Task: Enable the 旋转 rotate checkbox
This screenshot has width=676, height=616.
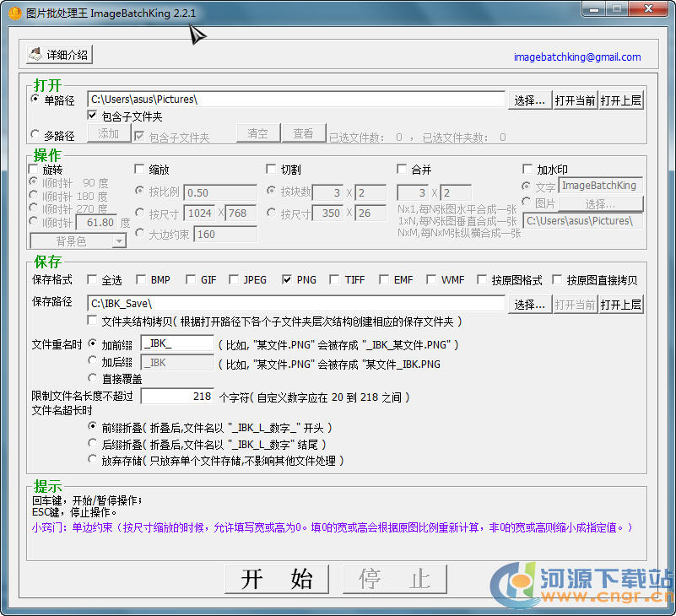Action: pos(34,170)
